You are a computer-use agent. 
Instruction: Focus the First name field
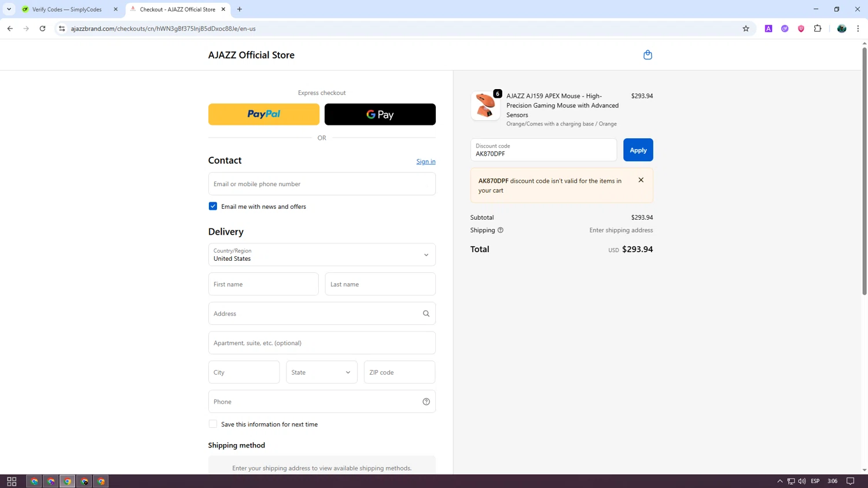pos(263,284)
